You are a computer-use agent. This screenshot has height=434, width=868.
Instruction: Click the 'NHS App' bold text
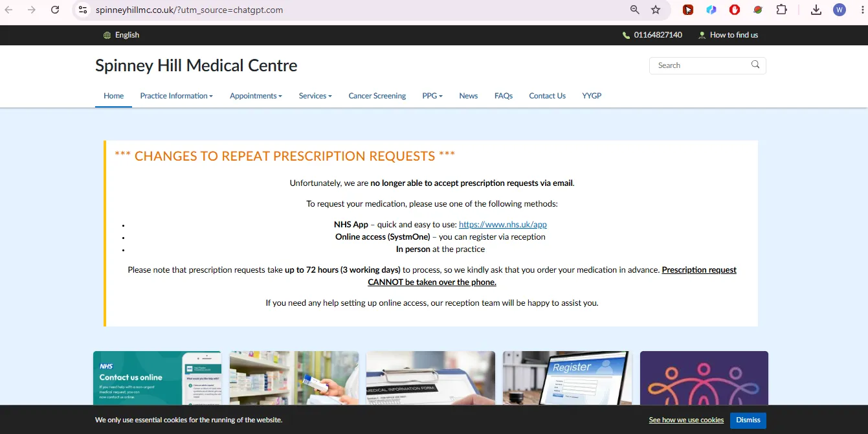pyautogui.click(x=351, y=225)
